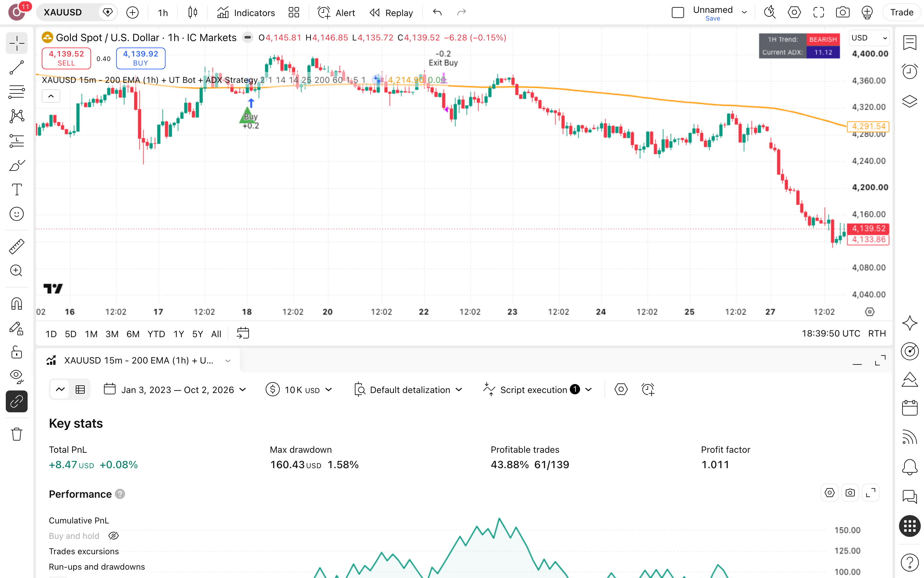Select the measure ruler tool

click(17, 247)
